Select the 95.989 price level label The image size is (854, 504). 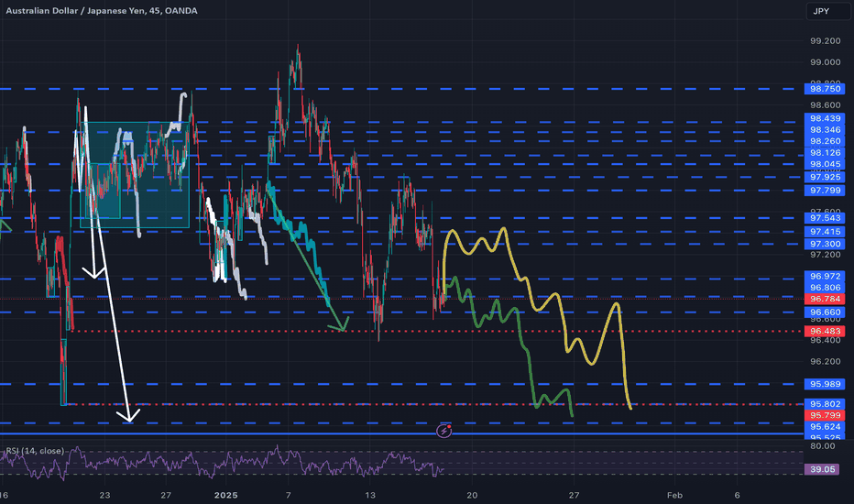(x=825, y=384)
